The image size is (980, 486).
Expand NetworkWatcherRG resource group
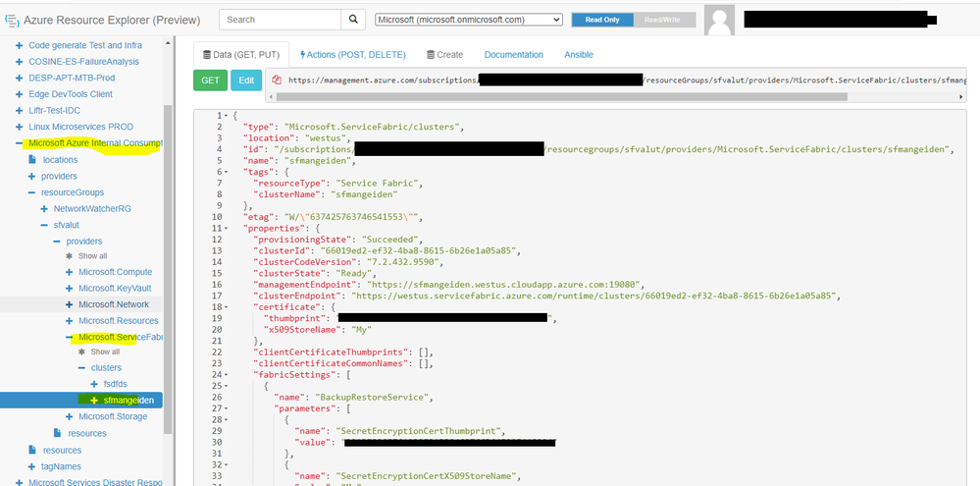[44, 208]
